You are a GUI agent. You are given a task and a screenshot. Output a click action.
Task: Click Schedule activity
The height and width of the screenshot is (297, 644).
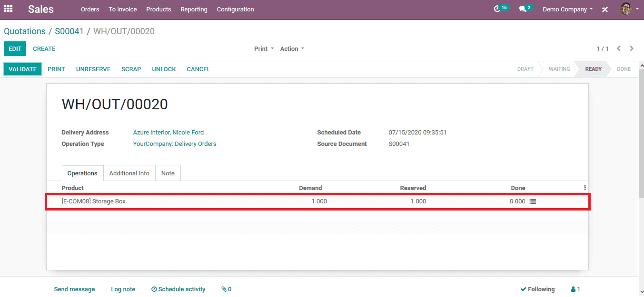tap(178, 289)
